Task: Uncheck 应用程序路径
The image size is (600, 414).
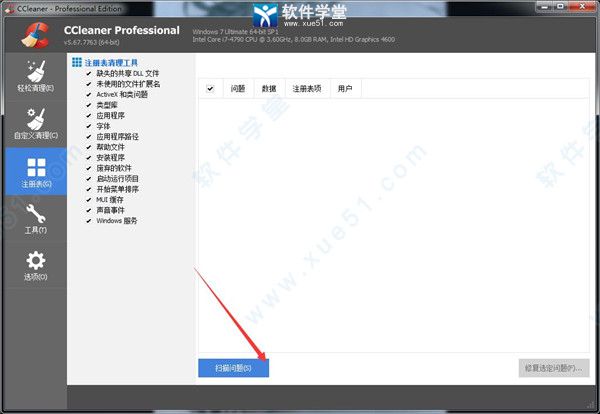Action: pyautogui.click(x=89, y=136)
